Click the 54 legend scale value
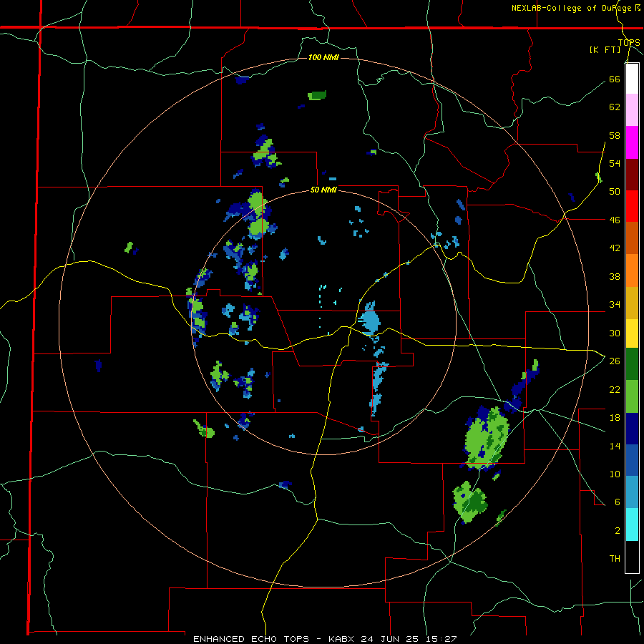This screenshot has height=644, width=644. tap(615, 163)
